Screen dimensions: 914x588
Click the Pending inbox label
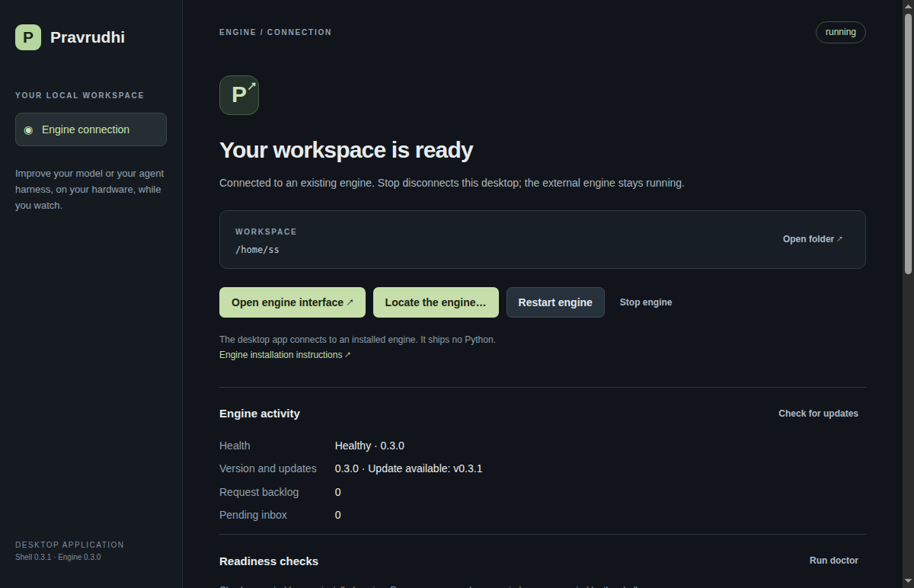click(253, 515)
